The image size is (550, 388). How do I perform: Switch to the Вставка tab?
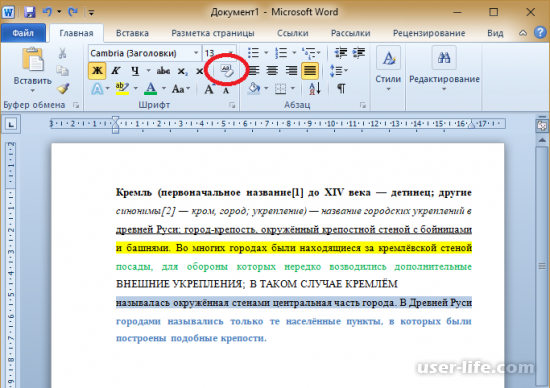(x=132, y=33)
